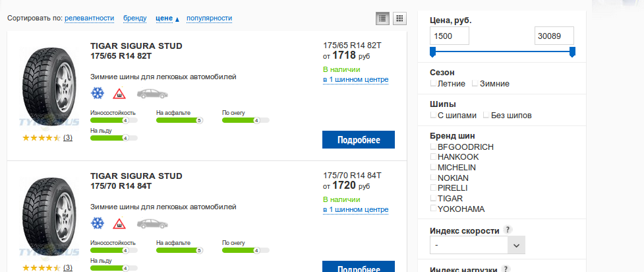This screenshot has width=644, height=272.
Task: Grab the minimum price slider handle
Action: (x=432, y=52)
